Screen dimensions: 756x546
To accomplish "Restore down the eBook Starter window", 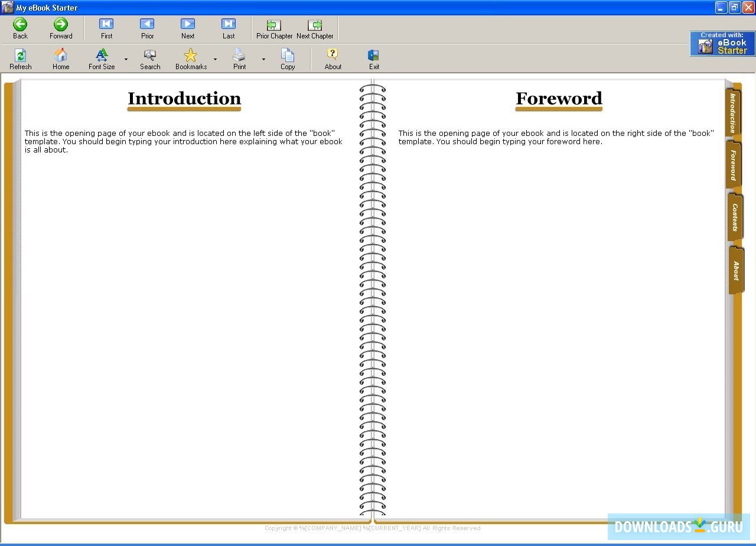I will (x=735, y=7).
